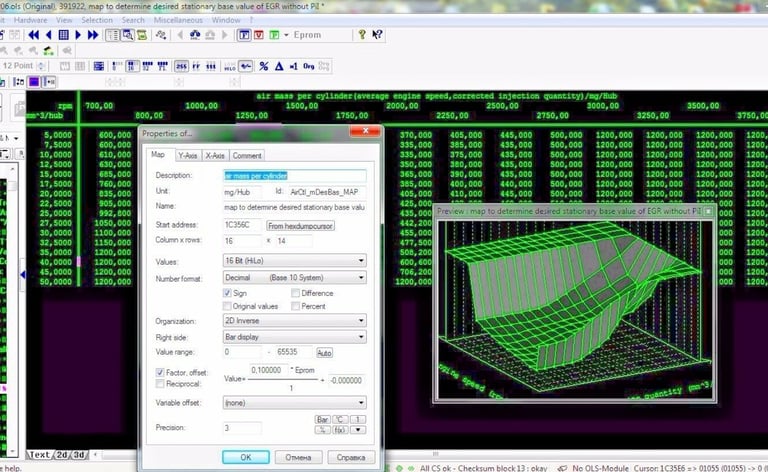Open the green scroll script icon

pos(142,35)
